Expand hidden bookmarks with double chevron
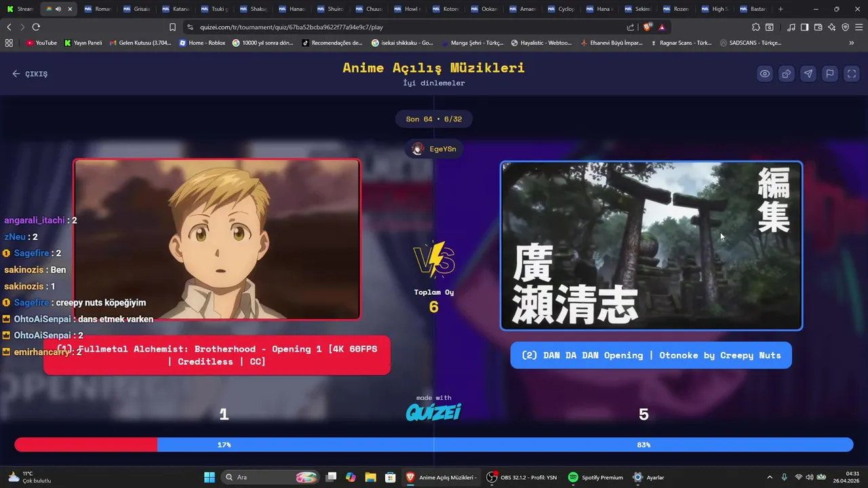Screen dimensions: 868x488 852,43
